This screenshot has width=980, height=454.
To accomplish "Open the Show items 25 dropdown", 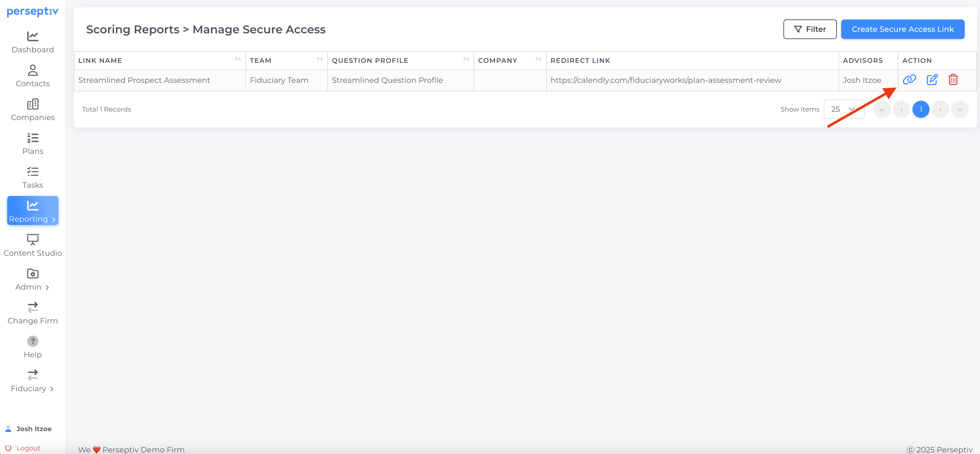I will point(844,110).
